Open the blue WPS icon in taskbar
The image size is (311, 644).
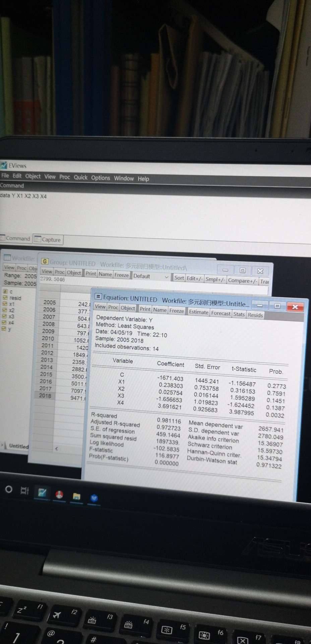[94, 498]
